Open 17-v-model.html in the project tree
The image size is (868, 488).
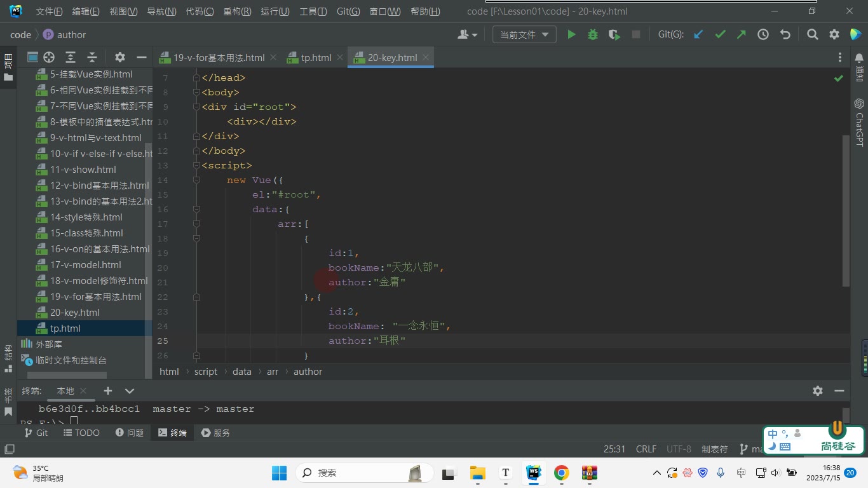[85, 265]
